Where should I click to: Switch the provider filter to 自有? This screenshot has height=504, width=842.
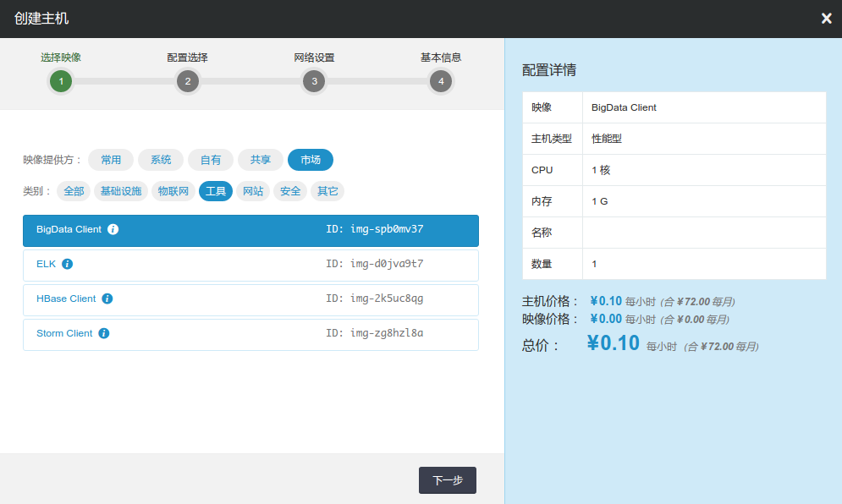[x=211, y=160]
